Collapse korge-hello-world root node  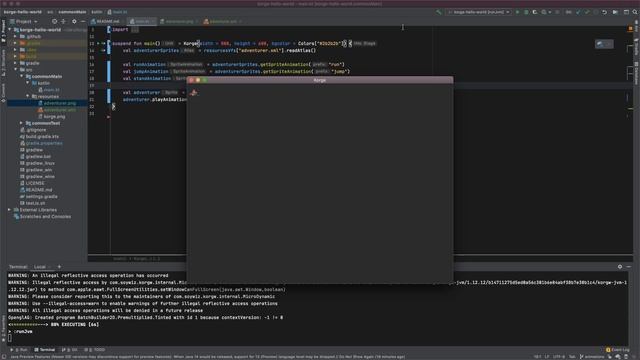pyautogui.click(x=10, y=30)
